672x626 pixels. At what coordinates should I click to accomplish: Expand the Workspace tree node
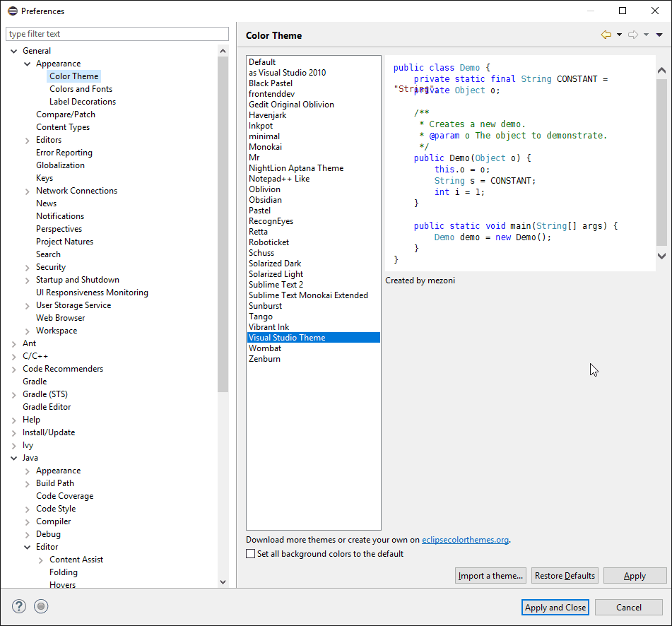[x=27, y=331]
